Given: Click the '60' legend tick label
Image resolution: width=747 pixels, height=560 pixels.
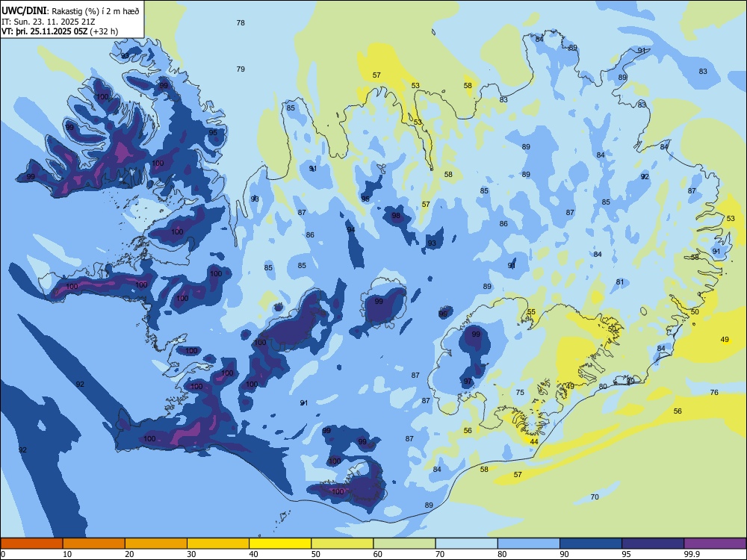Looking at the screenshot, I should [x=378, y=554].
